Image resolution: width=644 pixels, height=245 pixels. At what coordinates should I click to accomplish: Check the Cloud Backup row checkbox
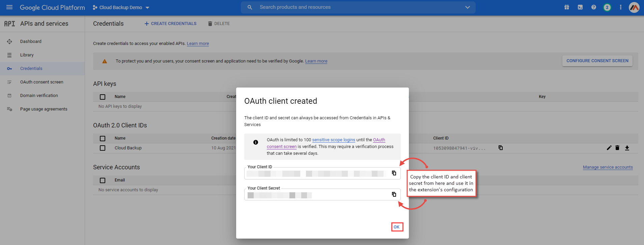click(x=103, y=148)
